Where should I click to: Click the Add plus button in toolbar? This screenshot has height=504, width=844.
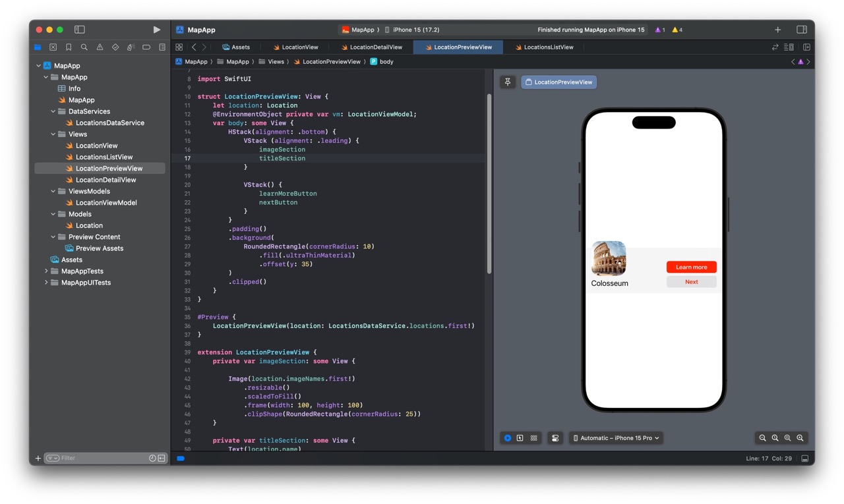point(777,30)
